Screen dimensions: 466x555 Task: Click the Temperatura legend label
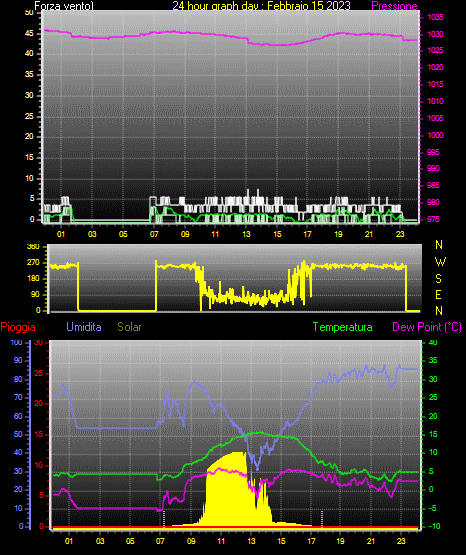coord(343,327)
